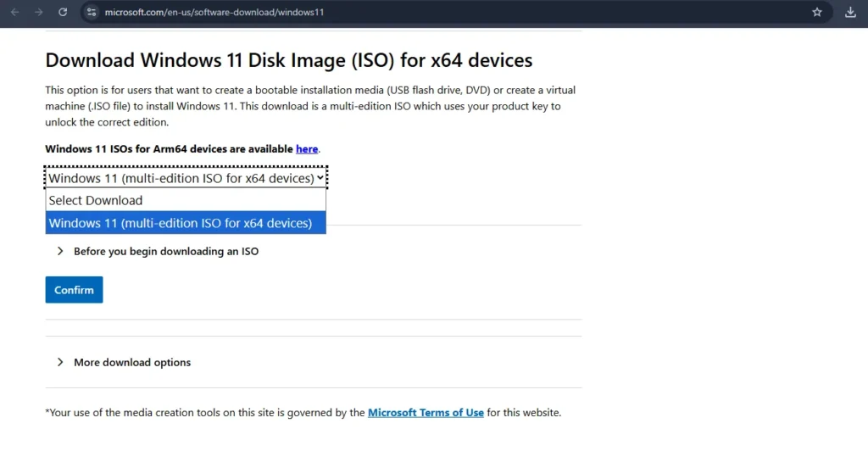Click the Confirm button
Screen dimensions: 868x451
pyautogui.click(x=75, y=289)
